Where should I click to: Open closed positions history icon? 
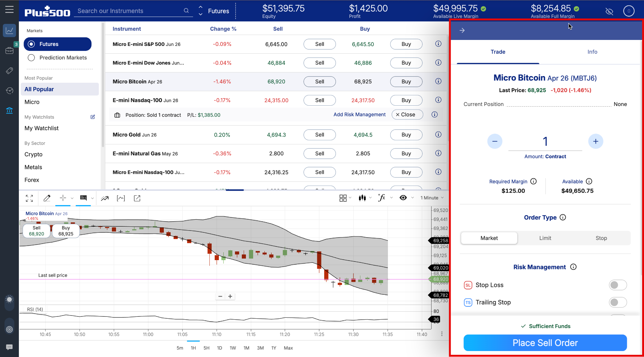click(x=9, y=91)
